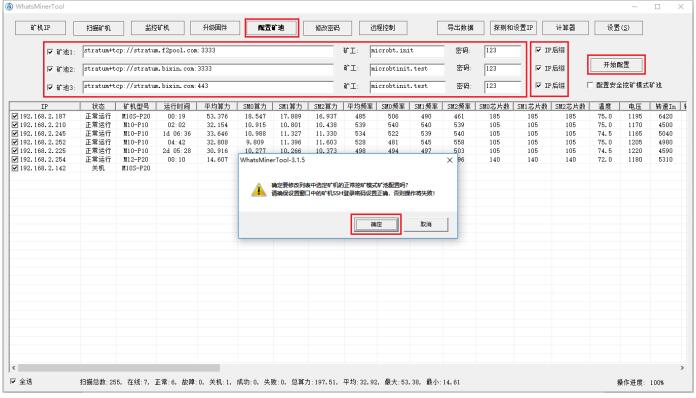Toggle IP后缀 checkbox for pool 1 row

538,50
